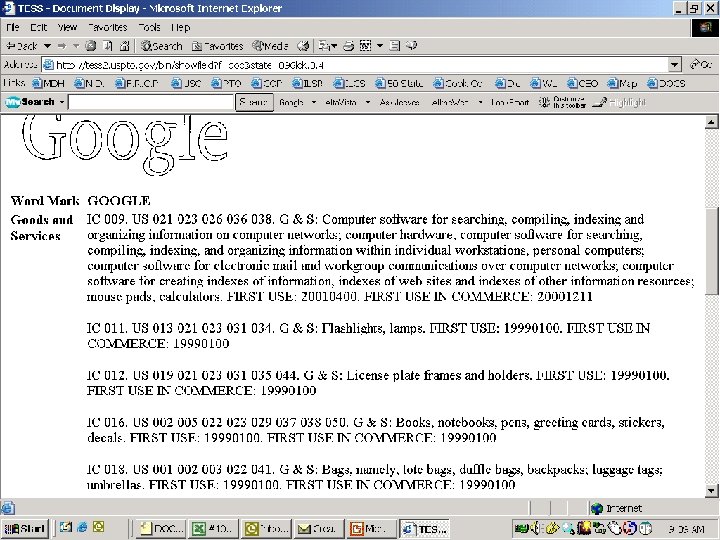Switch to the Inbox taskbar window
The height and width of the screenshot is (540, 720).
266,529
